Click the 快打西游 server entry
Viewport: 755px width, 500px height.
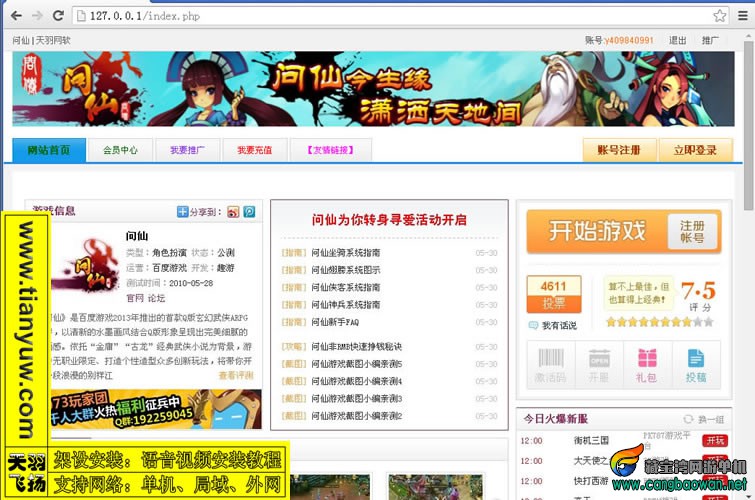point(591,481)
